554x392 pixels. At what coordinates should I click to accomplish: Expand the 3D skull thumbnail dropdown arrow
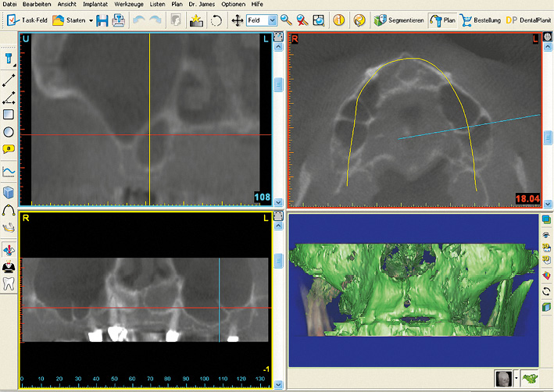(516, 379)
